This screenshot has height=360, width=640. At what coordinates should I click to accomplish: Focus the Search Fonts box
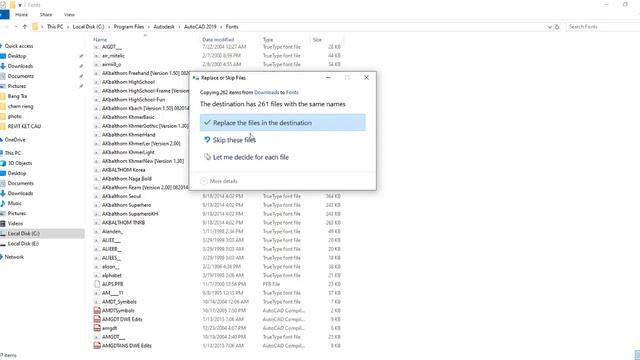(x=602, y=27)
